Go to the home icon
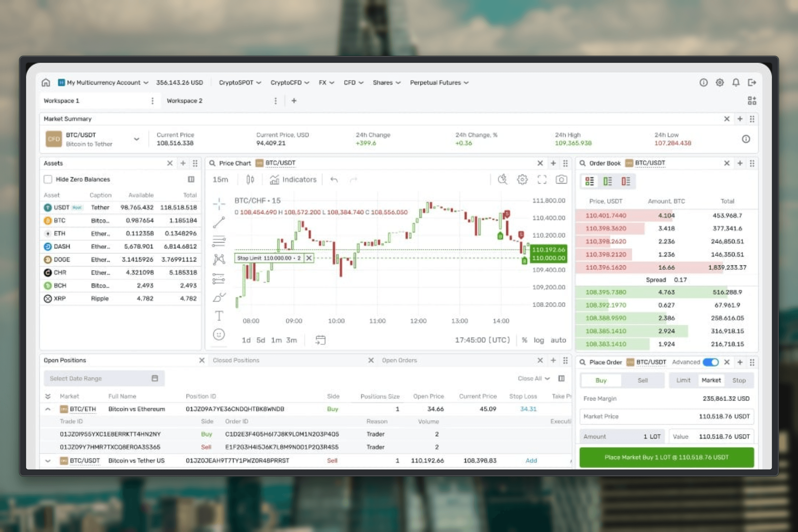 [x=46, y=83]
